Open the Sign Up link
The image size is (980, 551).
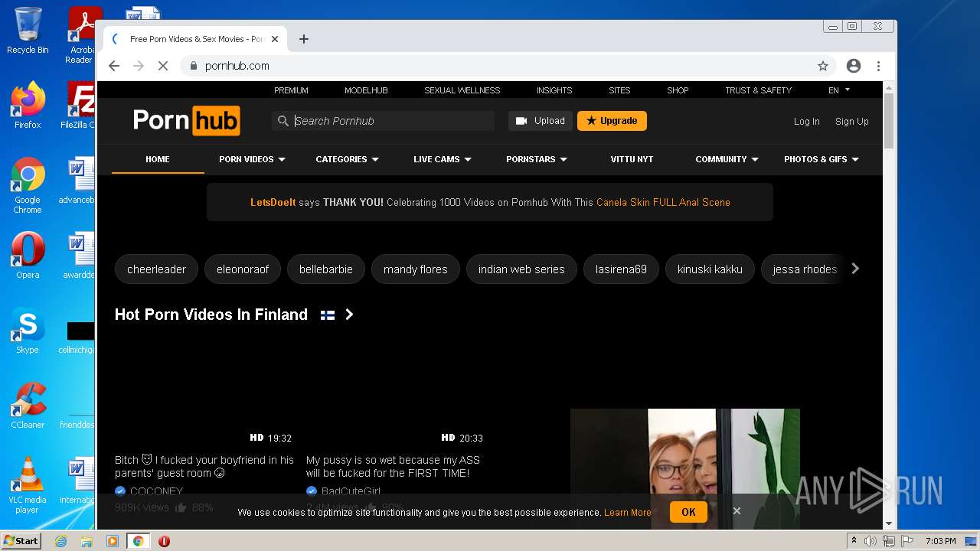[851, 122]
